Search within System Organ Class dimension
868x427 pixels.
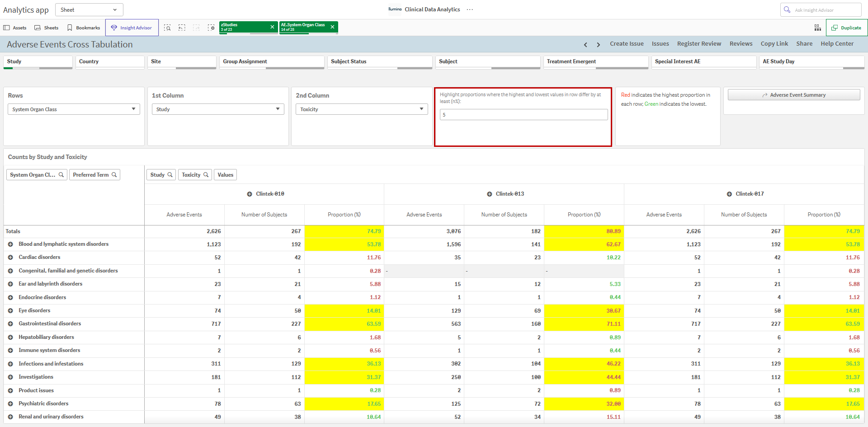61,175
